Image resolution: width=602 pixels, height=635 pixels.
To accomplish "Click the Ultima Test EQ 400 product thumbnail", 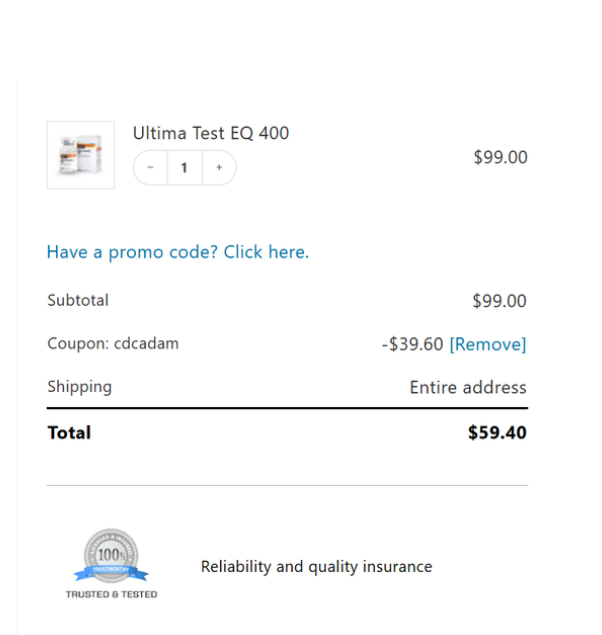I will coord(80,155).
